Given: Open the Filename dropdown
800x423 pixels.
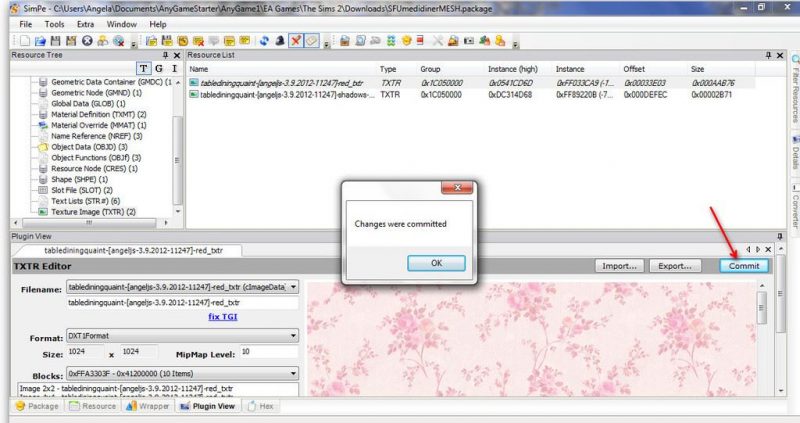Looking at the screenshot, I should (x=293, y=287).
